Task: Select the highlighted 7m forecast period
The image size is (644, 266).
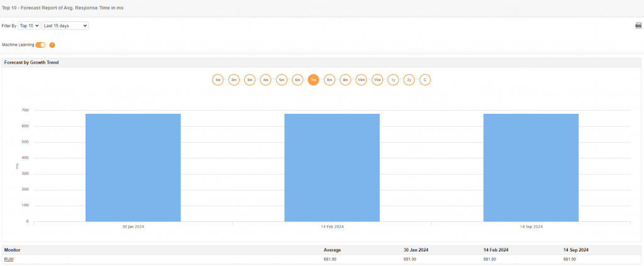Action: 313,80
